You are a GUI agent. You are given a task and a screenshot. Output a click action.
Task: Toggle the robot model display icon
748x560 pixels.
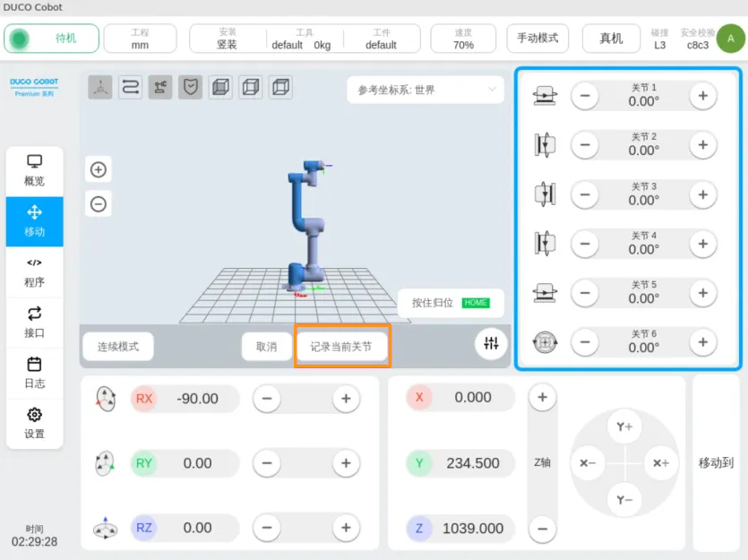coord(160,87)
